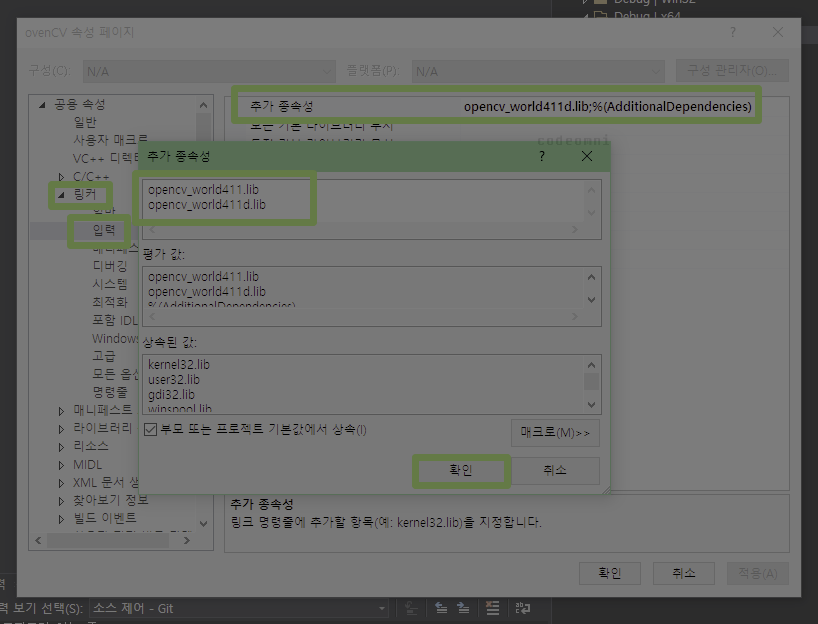Click the 적용(A) button
The width and height of the screenshot is (818, 624).
(x=757, y=573)
